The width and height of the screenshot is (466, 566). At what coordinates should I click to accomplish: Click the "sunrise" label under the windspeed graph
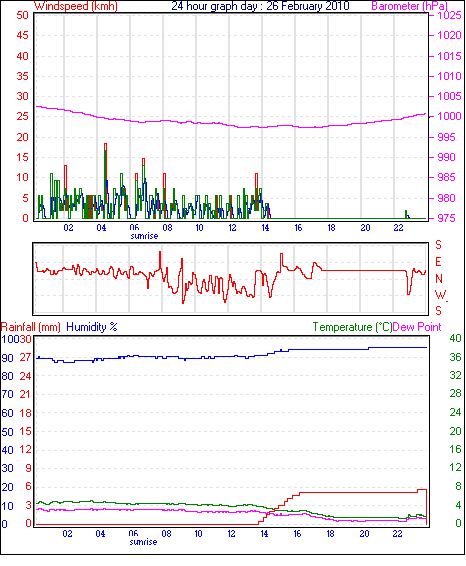(x=144, y=236)
